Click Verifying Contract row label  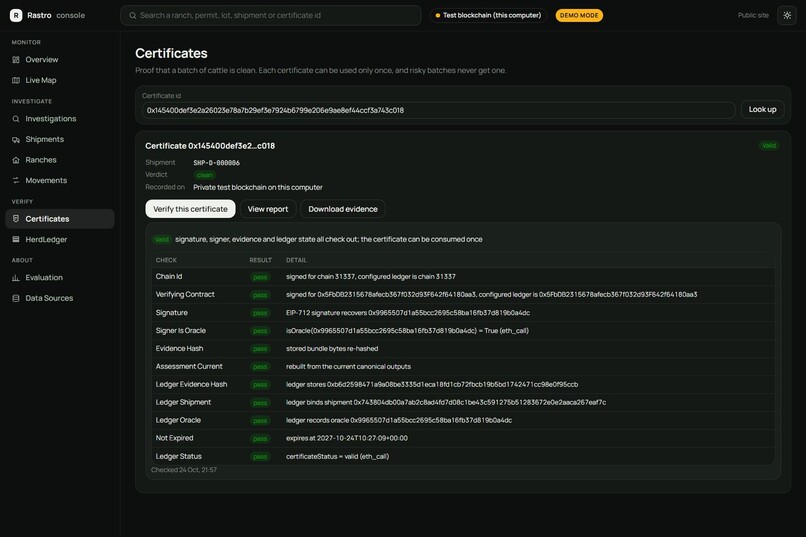coord(185,294)
